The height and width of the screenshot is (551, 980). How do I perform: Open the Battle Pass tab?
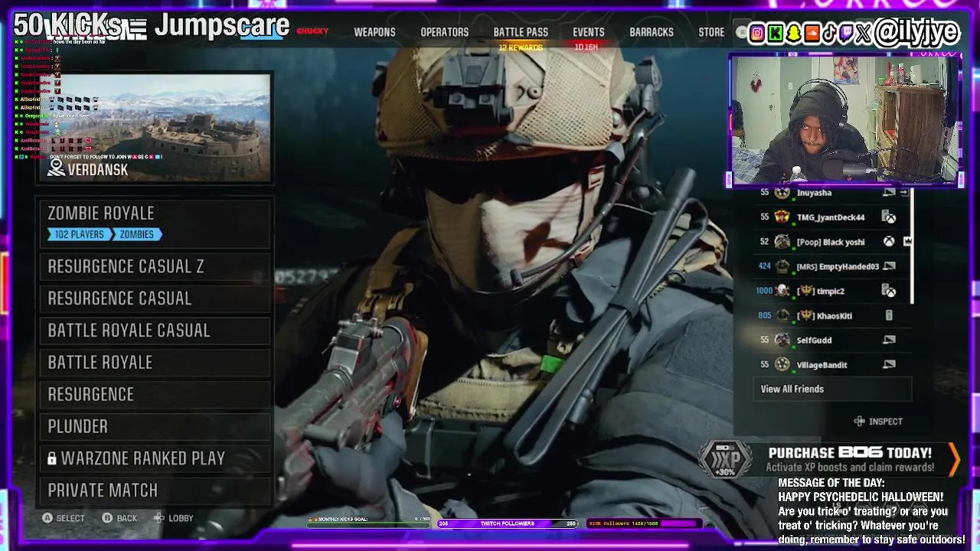[521, 32]
